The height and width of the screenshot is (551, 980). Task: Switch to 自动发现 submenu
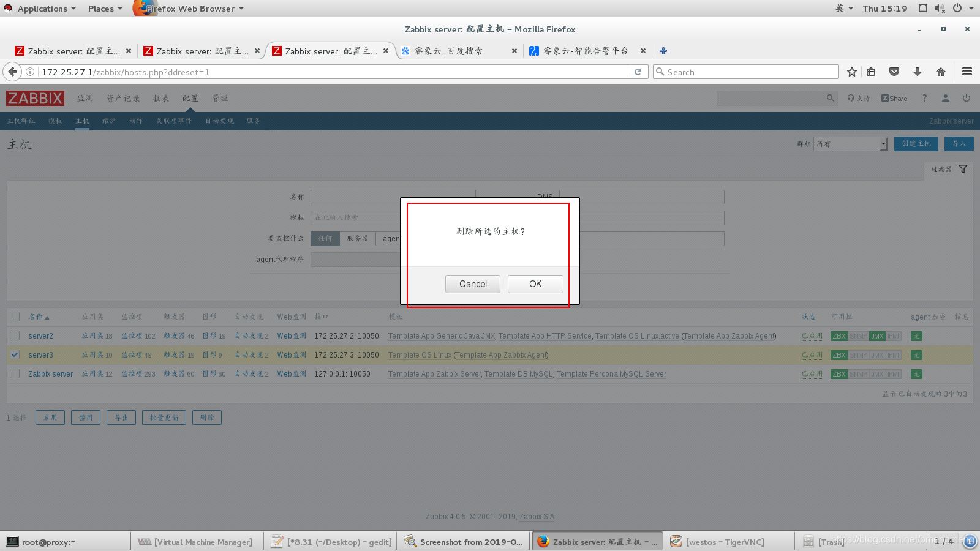click(x=219, y=121)
